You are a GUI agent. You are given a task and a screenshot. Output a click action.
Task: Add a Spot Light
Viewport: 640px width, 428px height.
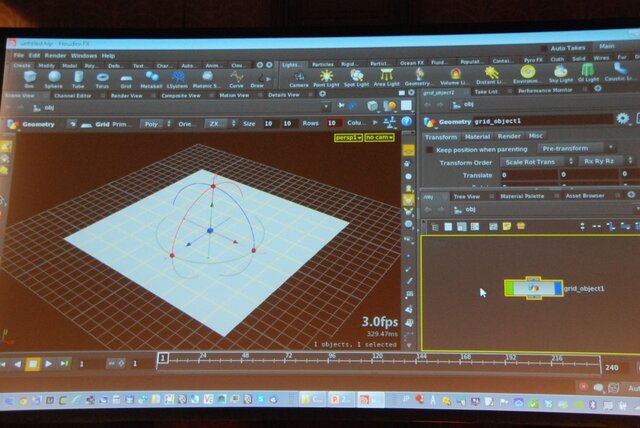coord(356,78)
